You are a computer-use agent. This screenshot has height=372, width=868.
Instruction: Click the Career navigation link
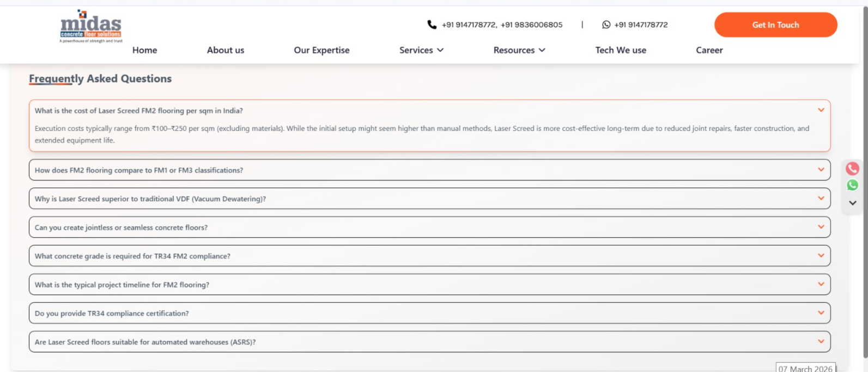tap(709, 50)
